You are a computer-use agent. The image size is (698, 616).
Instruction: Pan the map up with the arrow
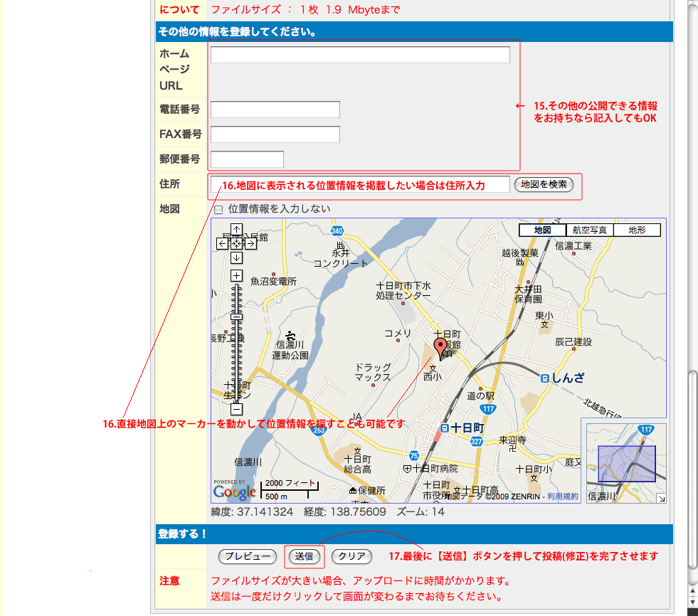236,230
